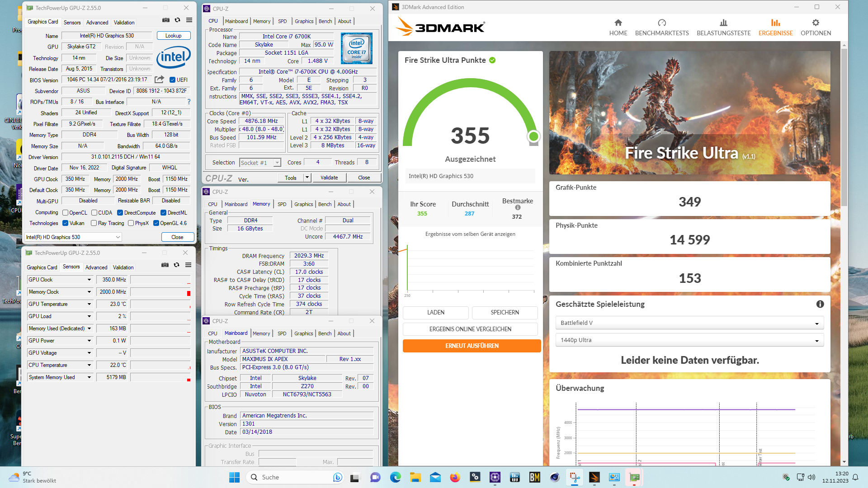
Task: Open Bench tab in top CPU-Z window
Action: (x=325, y=21)
